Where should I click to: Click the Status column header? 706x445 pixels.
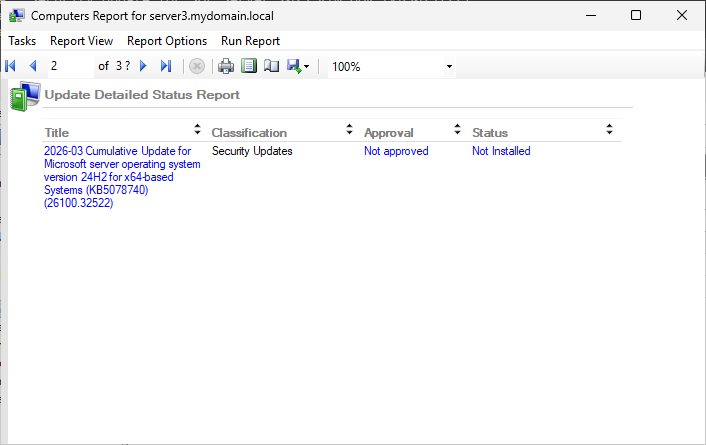coord(490,133)
